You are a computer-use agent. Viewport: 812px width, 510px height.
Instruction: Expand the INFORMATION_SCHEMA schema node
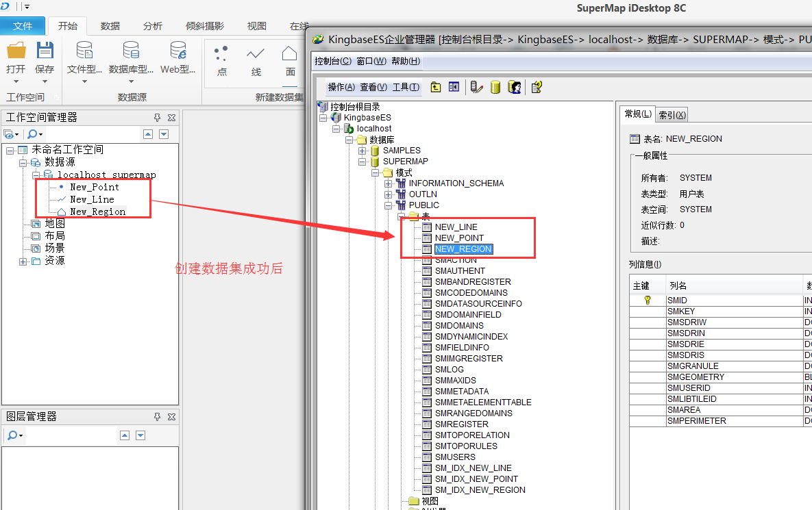pyautogui.click(x=388, y=183)
